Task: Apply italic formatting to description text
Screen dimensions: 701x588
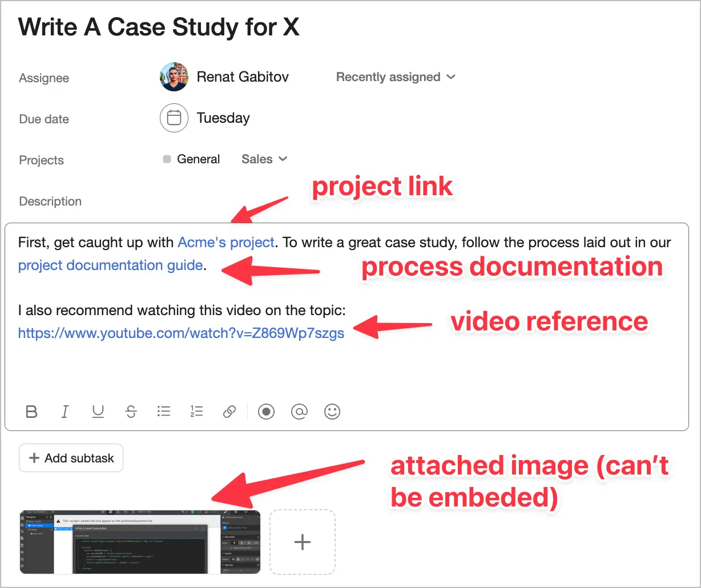Action: (65, 412)
